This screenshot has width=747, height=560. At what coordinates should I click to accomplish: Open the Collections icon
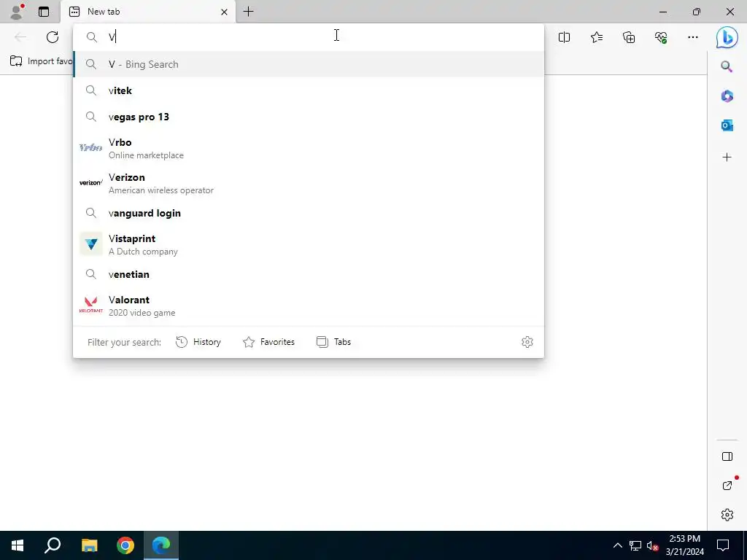click(629, 37)
